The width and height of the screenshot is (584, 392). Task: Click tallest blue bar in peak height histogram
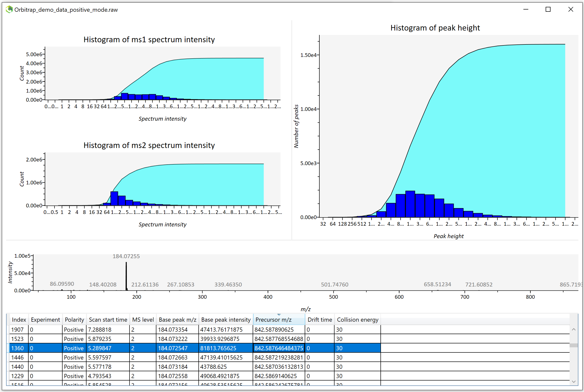click(x=410, y=204)
